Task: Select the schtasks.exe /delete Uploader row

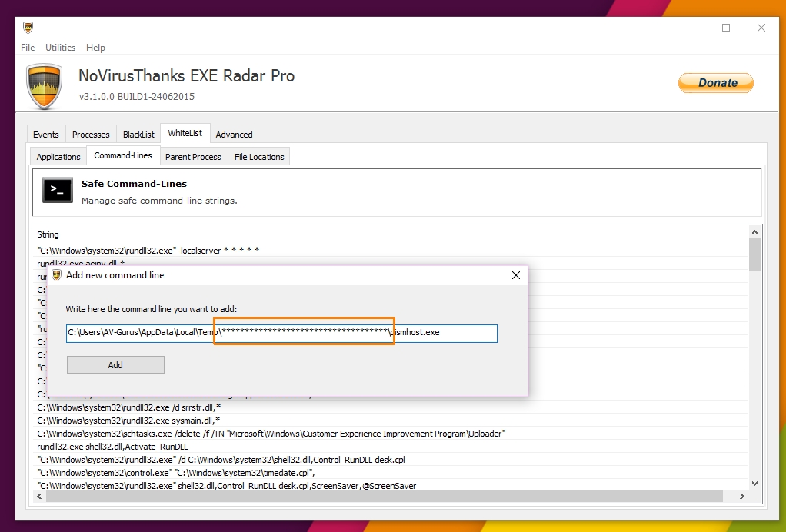Action: click(x=391, y=434)
